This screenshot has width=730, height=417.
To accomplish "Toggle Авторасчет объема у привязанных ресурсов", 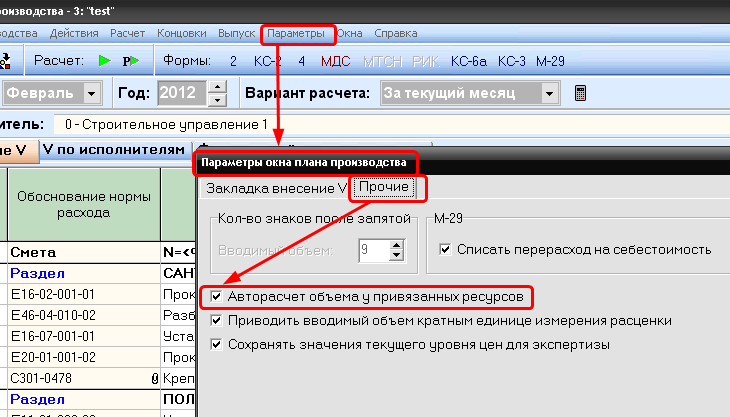I will point(216,296).
